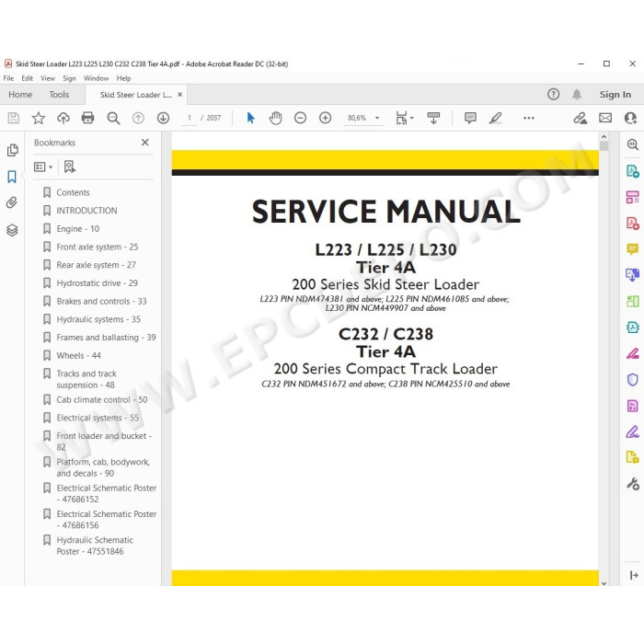The width and height of the screenshot is (644, 644).
Task: Go to Engine - 10 bookmark
Action: click(77, 228)
